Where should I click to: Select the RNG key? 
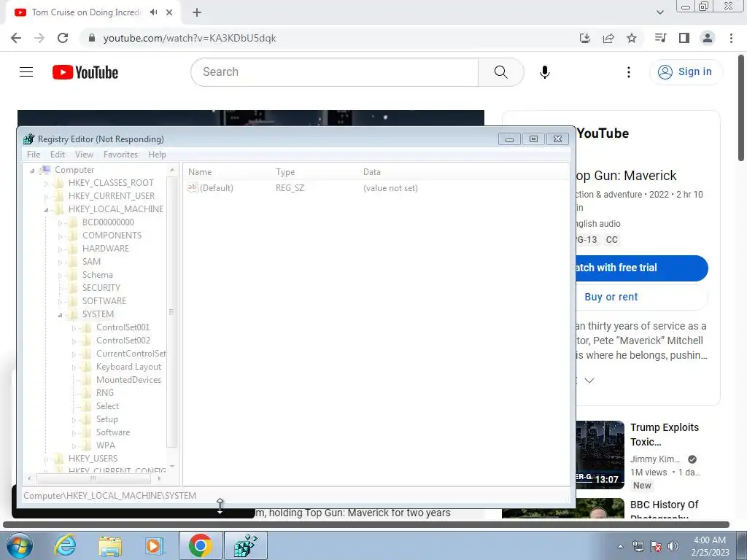[105, 393]
